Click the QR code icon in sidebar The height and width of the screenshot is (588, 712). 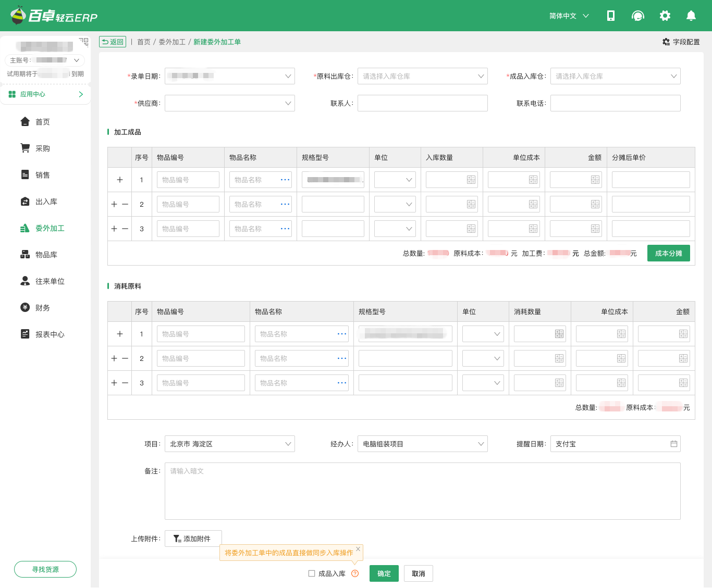(83, 42)
